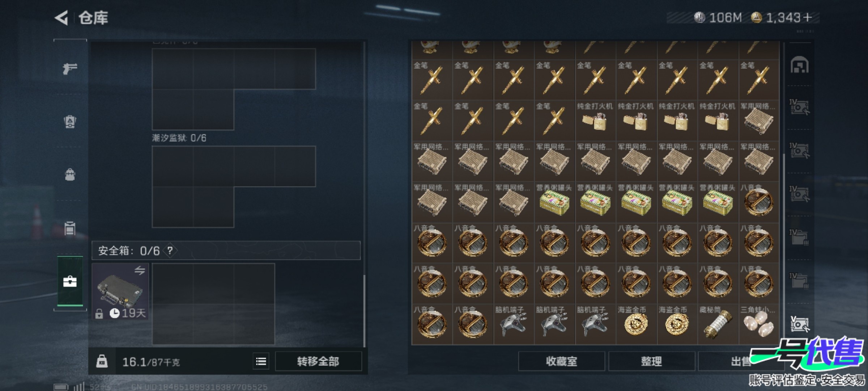
Task: Select the chest rig category icon
Action: pyautogui.click(x=70, y=228)
